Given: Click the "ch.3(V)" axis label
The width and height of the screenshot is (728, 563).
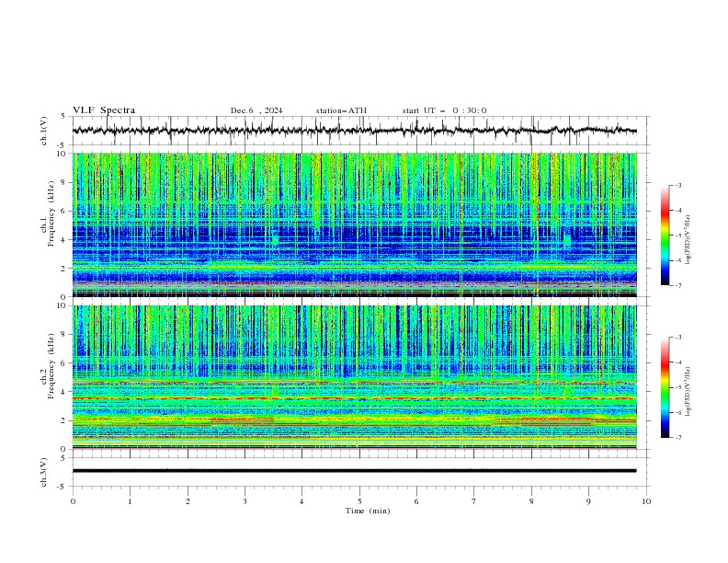Looking at the screenshot, I should point(44,472).
